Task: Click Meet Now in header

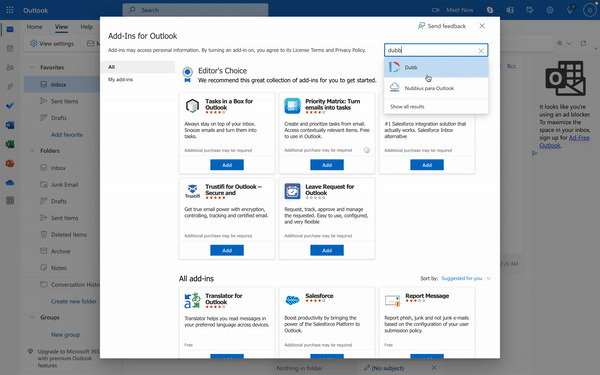Action: click(453, 10)
